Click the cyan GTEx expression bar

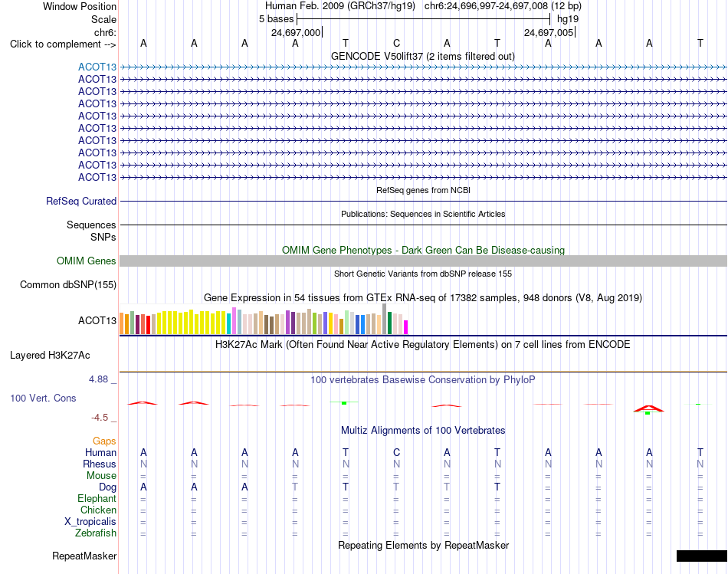[228, 324]
